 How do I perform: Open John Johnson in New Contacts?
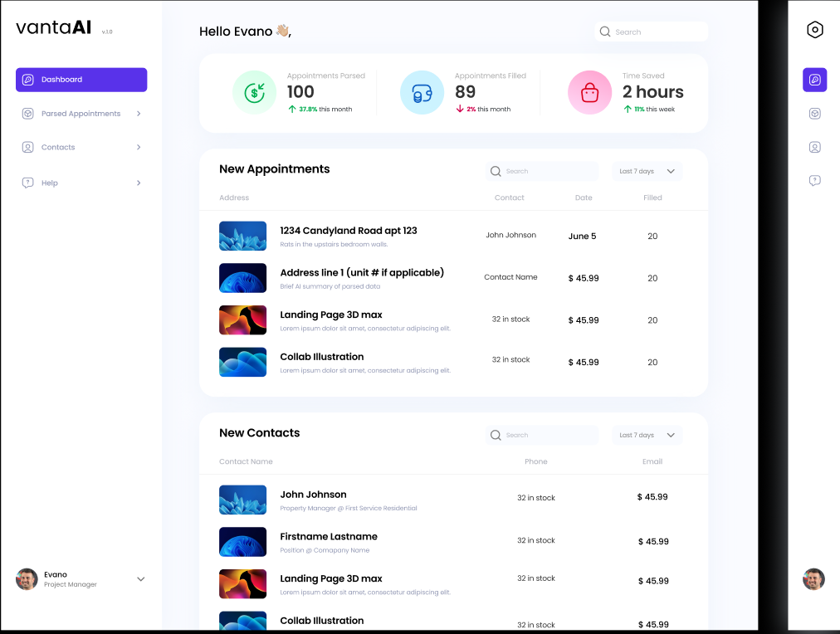(x=313, y=495)
